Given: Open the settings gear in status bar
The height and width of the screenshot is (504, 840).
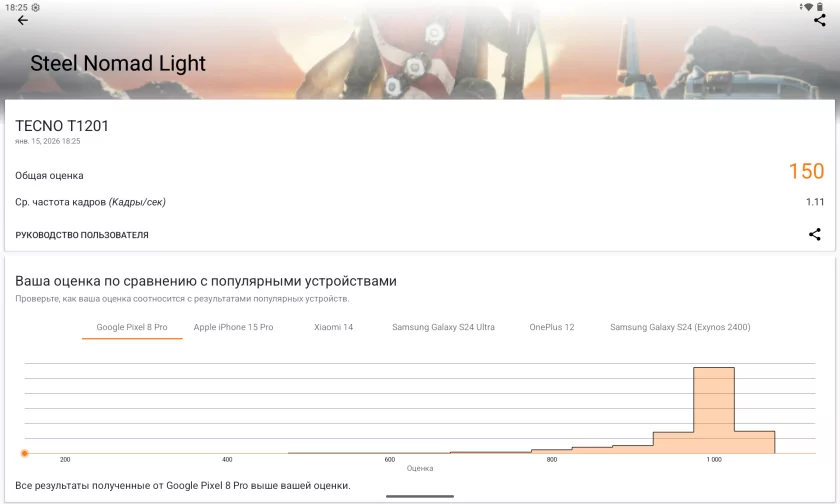Looking at the screenshot, I should click(x=35, y=7).
